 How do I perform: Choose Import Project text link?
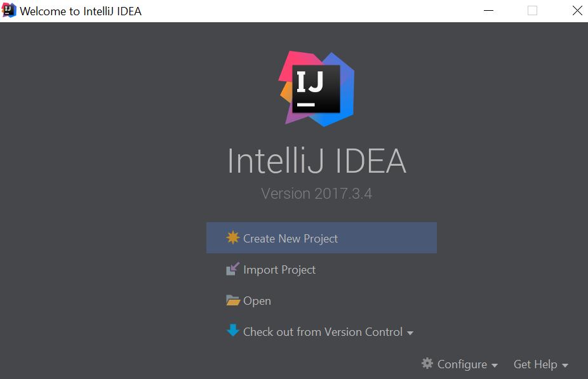click(279, 270)
